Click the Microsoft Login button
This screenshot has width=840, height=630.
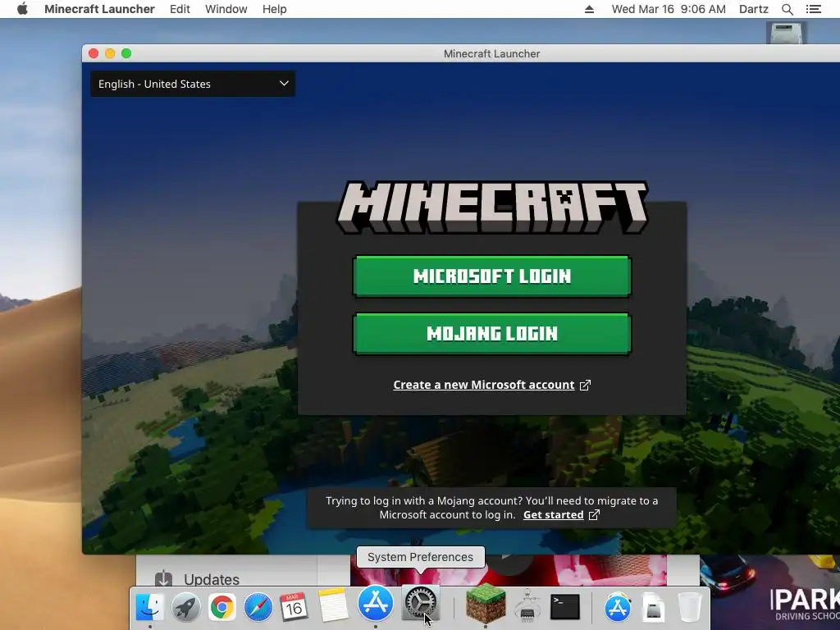(x=492, y=276)
